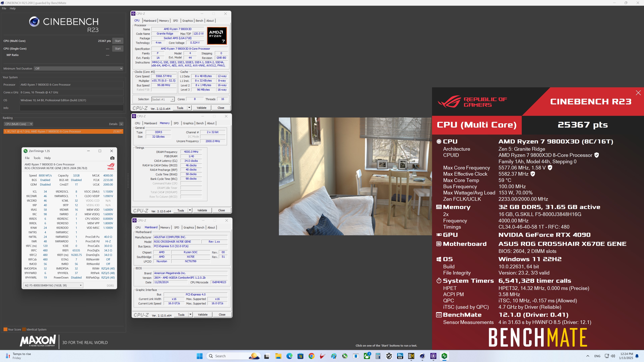Click Close button in CPU-Z Memory window
The height and width of the screenshot is (362, 644).
pos(222,210)
